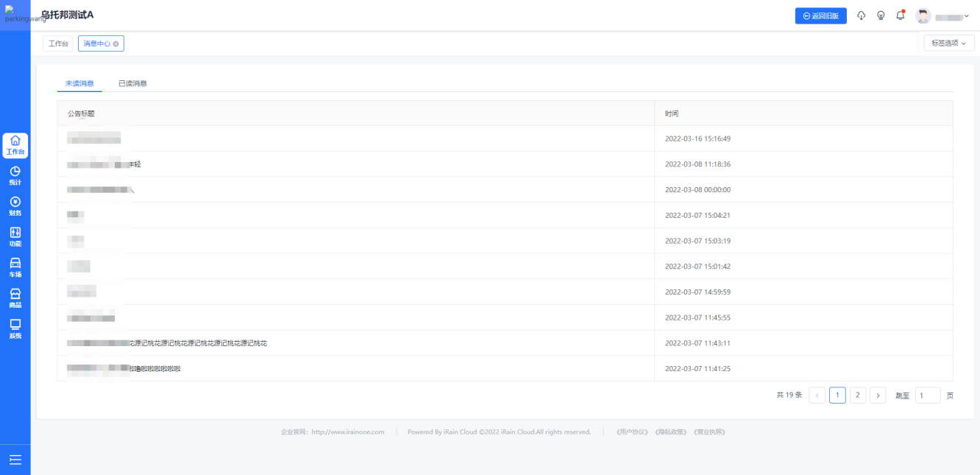The image size is (980, 475).
Task: Open message dated 2022-03-07 11:43:11
Action: pos(505,343)
